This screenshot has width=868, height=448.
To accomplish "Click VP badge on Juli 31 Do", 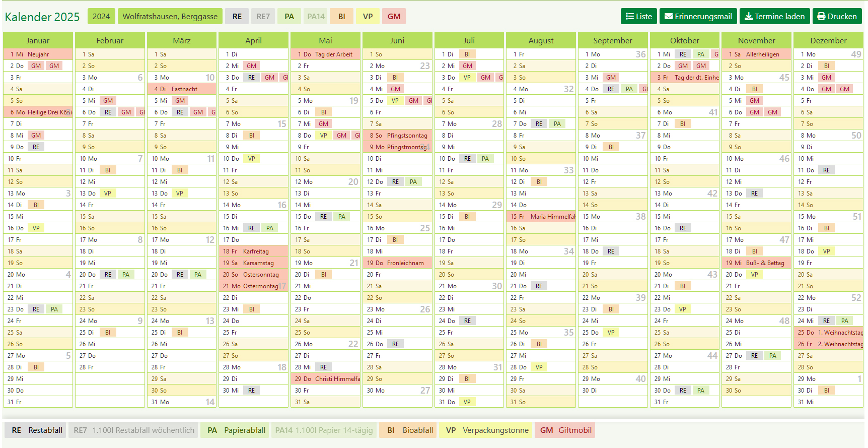I will 468,402.
